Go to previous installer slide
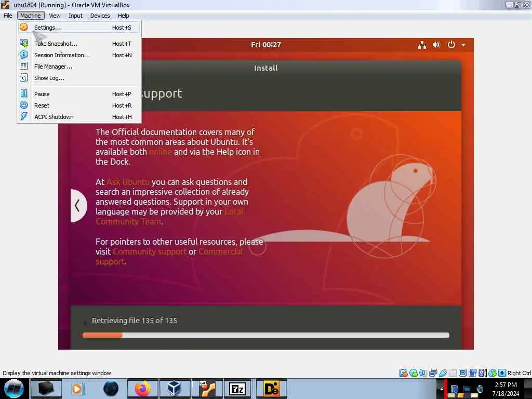Viewport: 532px width, 399px height. pyautogui.click(x=78, y=206)
